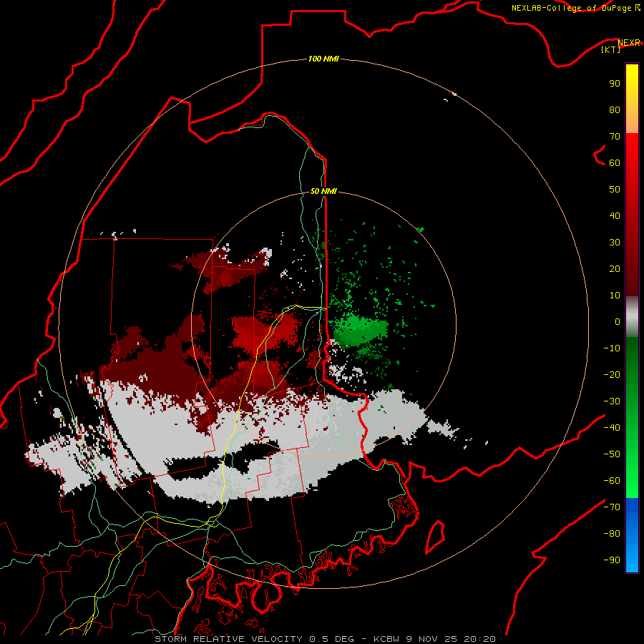Click the gray zero-velocity segment of color bar
This screenshot has width=644, height=644.
(632, 317)
